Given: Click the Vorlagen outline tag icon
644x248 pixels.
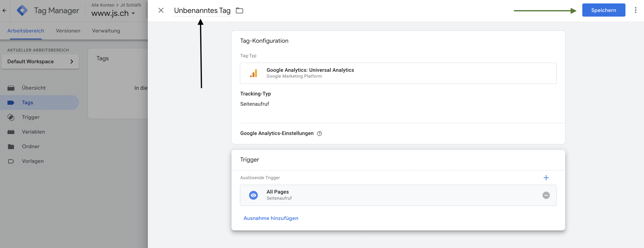Looking at the screenshot, I should [11, 161].
